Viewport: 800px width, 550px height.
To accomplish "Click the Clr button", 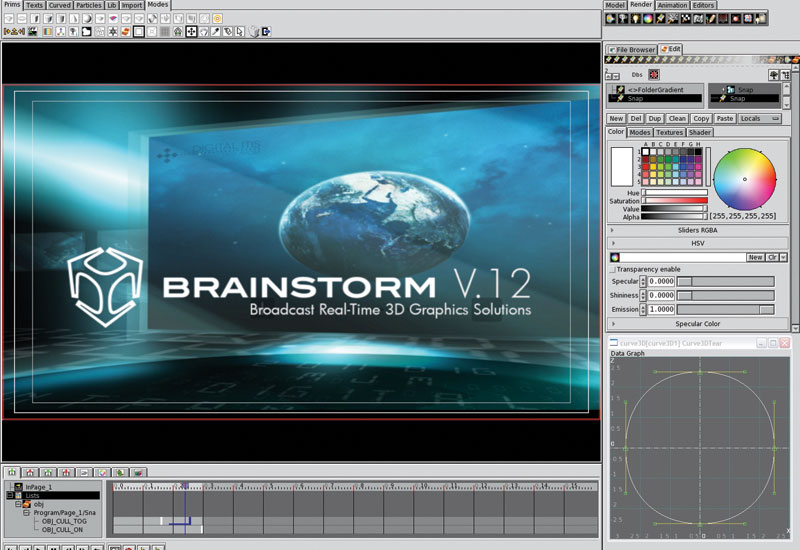I will pyautogui.click(x=772, y=257).
